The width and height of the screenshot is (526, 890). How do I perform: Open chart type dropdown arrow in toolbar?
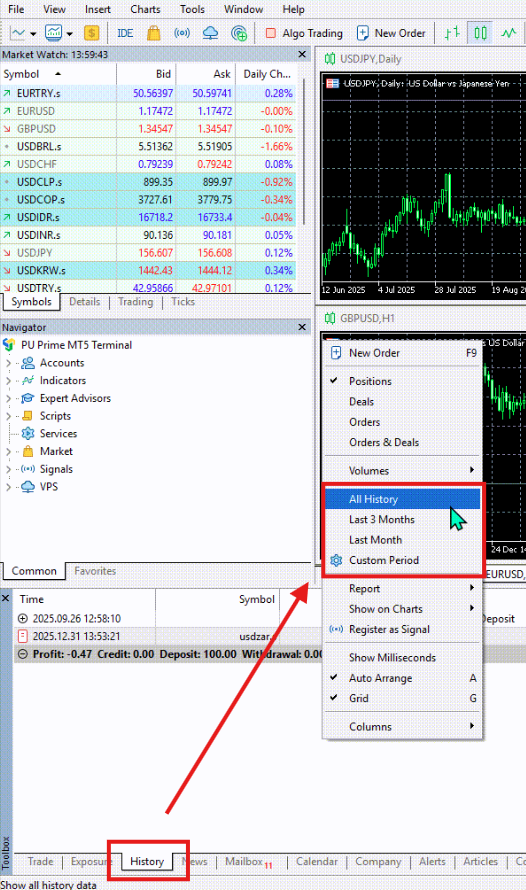click(33, 33)
